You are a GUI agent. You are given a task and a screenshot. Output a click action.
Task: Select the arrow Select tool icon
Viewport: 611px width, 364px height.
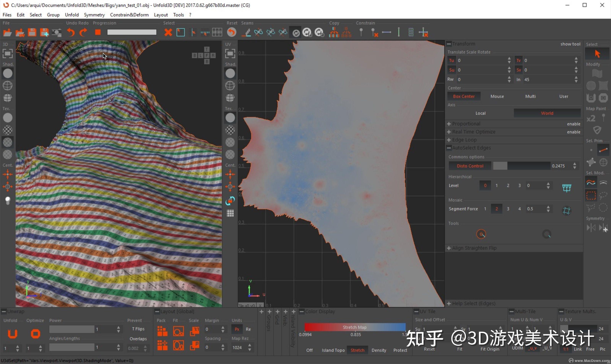[597, 54]
